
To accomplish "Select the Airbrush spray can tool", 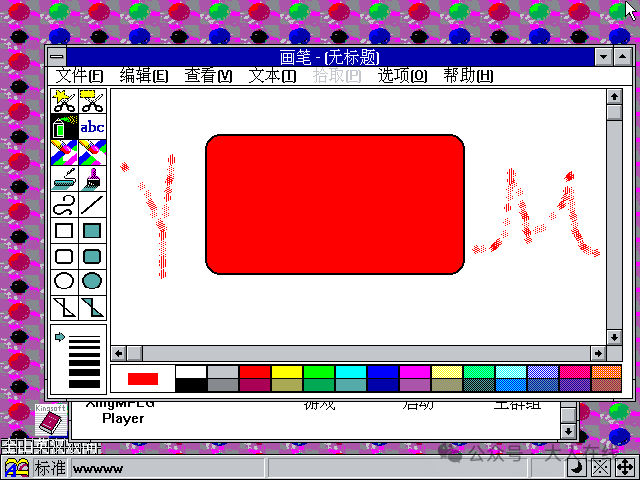I will tap(64, 127).
